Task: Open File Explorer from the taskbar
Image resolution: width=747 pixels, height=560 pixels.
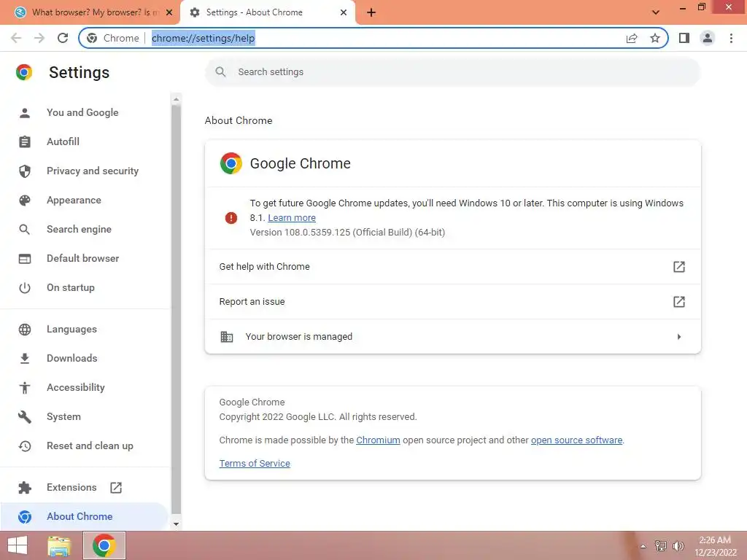Action: pyautogui.click(x=59, y=545)
